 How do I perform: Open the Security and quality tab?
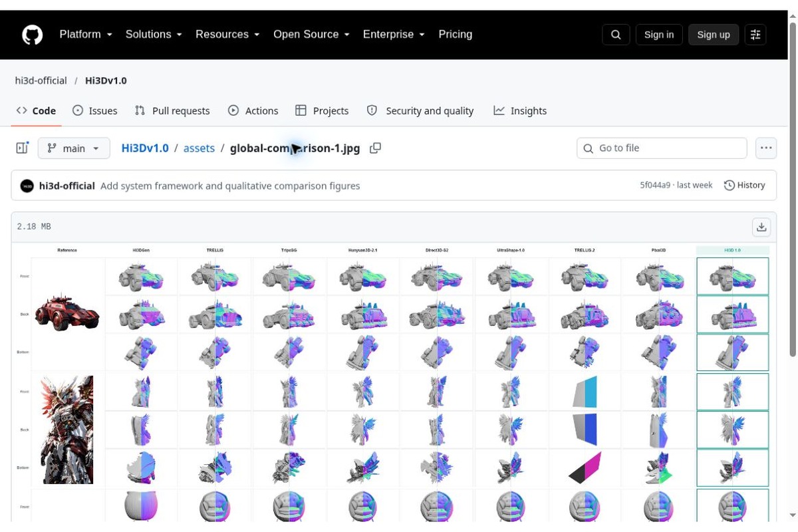tap(420, 111)
